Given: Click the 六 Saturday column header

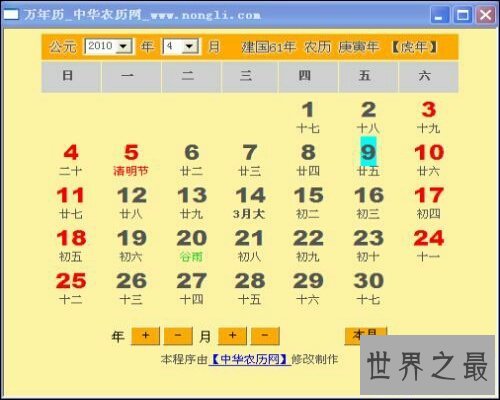Looking at the screenshot, I should [x=428, y=77].
